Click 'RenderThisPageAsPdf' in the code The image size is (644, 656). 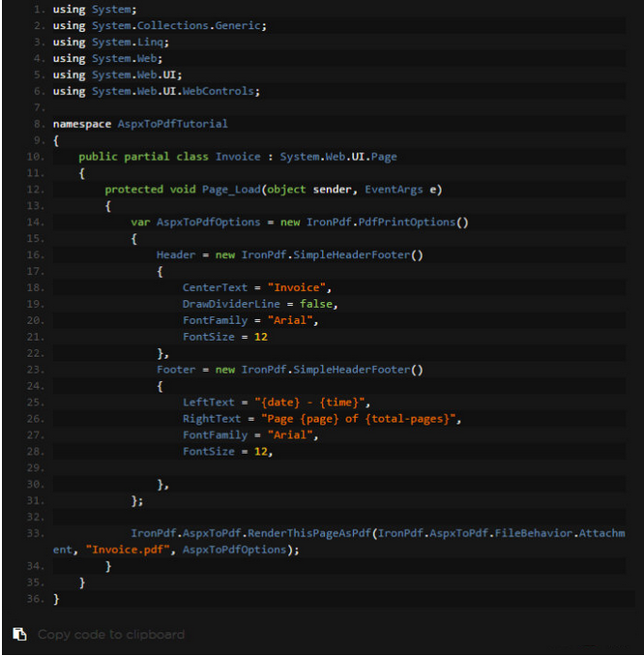pos(309,533)
